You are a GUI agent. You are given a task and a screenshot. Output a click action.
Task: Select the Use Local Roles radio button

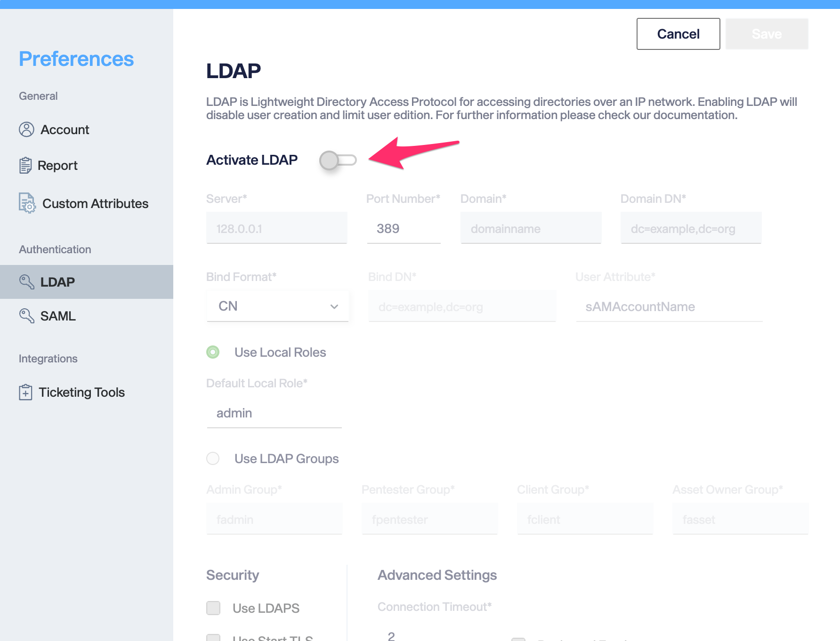(213, 352)
